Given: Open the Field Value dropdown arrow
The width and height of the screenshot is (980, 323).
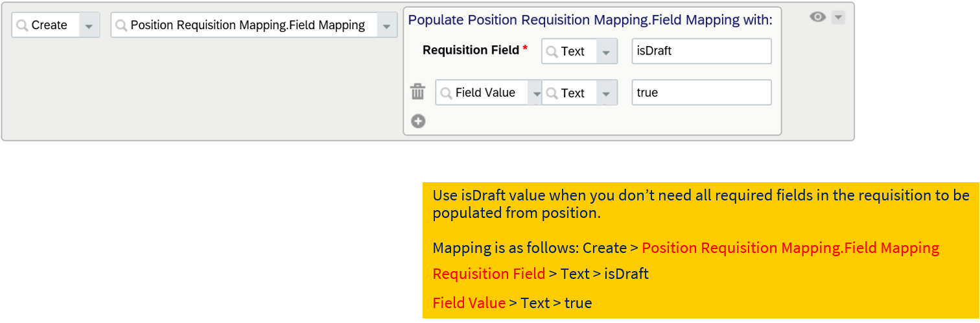Looking at the screenshot, I should 536,93.
